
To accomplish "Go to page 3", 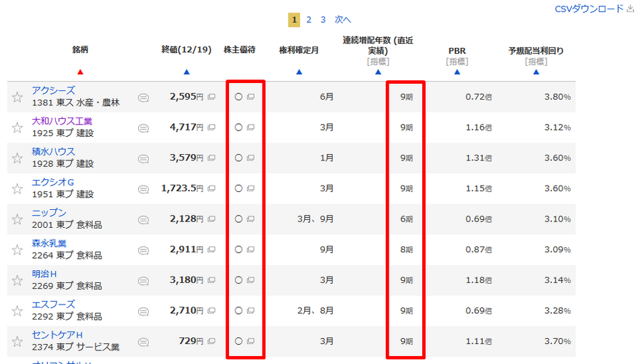I will (x=323, y=20).
